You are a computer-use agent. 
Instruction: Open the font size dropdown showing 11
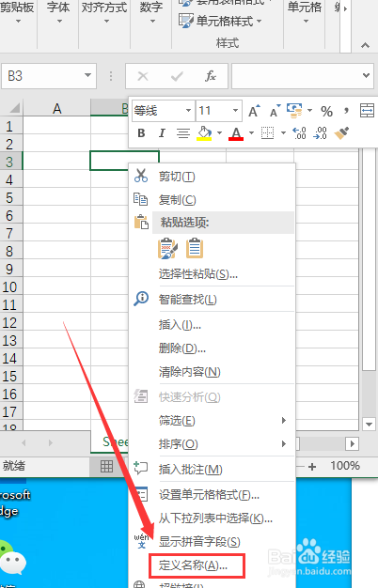pyautogui.click(x=235, y=111)
